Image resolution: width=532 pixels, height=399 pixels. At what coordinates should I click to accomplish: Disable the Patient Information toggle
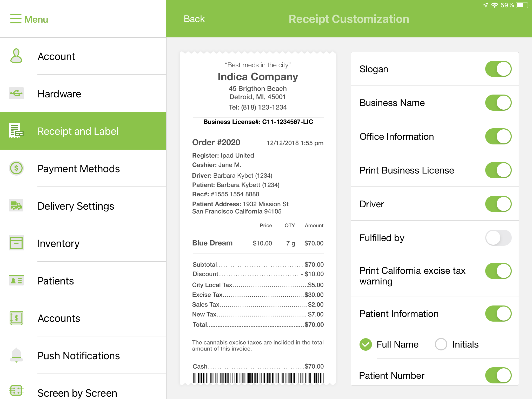click(x=498, y=314)
